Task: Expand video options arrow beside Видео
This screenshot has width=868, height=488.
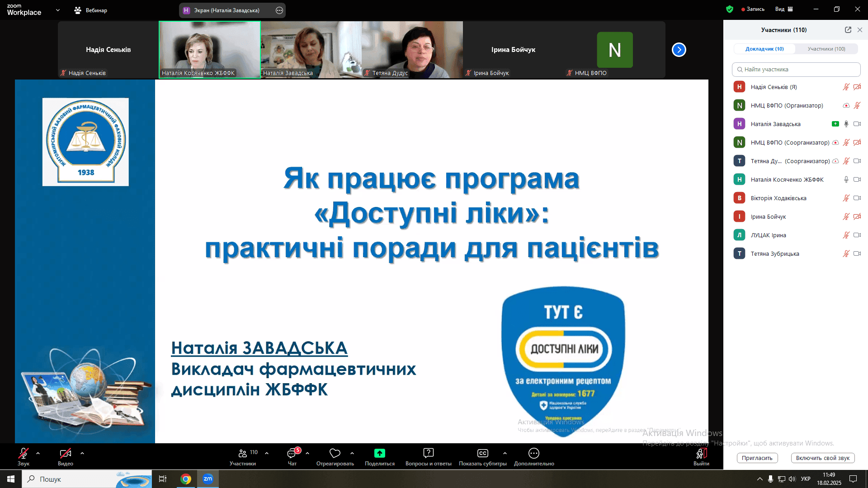Action: (82, 453)
